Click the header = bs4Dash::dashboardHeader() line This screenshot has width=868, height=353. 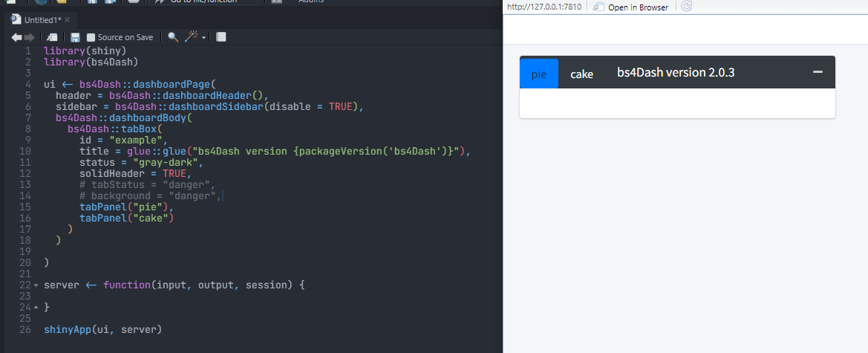[x=162, y=95]
